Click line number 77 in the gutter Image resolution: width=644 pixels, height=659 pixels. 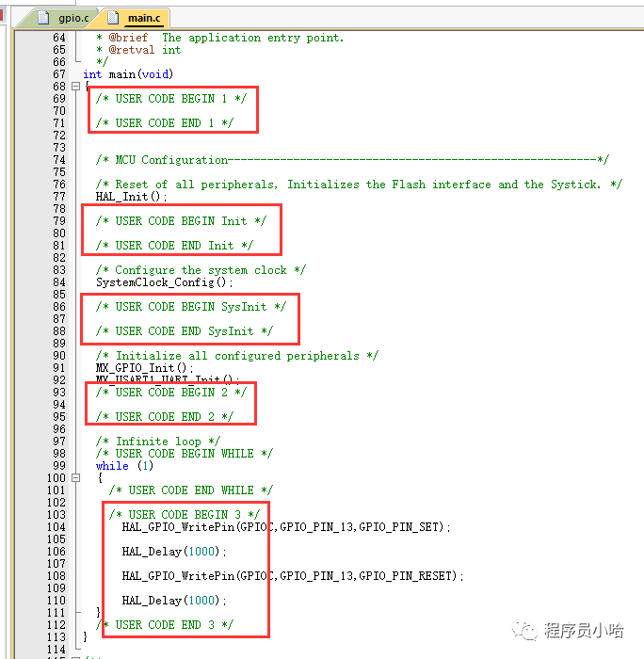[x=58, y=197]
